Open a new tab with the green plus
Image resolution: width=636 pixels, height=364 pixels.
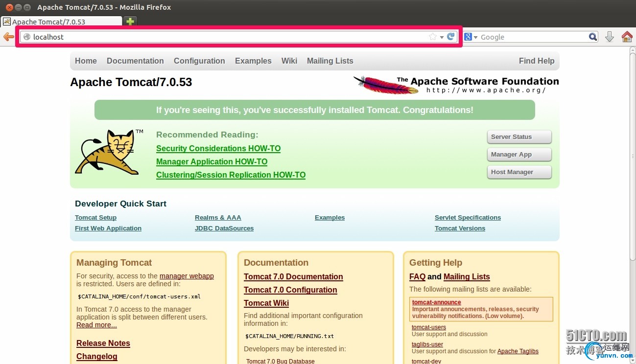click(x=130, y=22)
